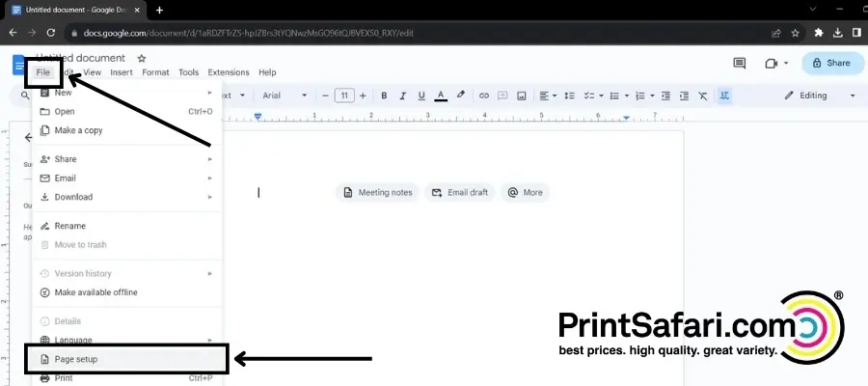868x386 pixels.
Task: Click the browser side panel icon
Action: [x=857, y=33]
